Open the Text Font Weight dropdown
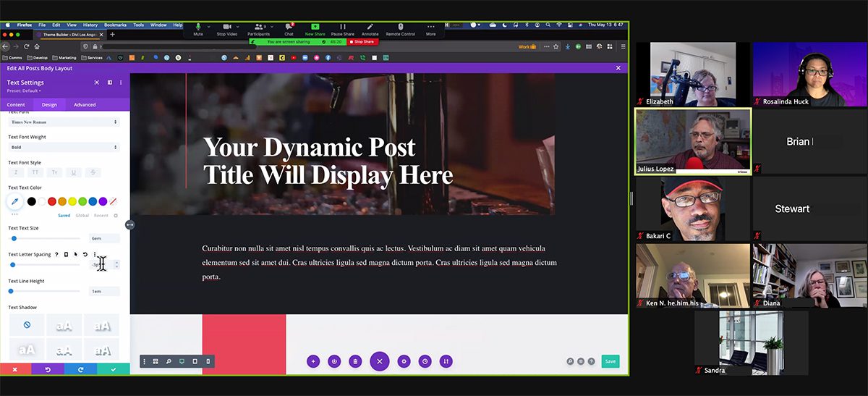 click(64, 147)
